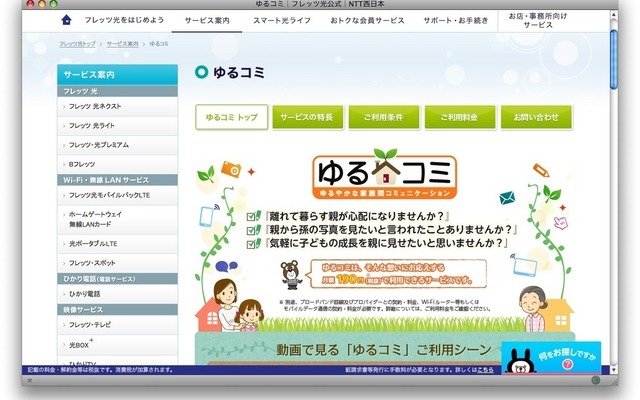
Task: Click the checkmark beside 気軽に子どもの成長
Action: click(253, 244)
